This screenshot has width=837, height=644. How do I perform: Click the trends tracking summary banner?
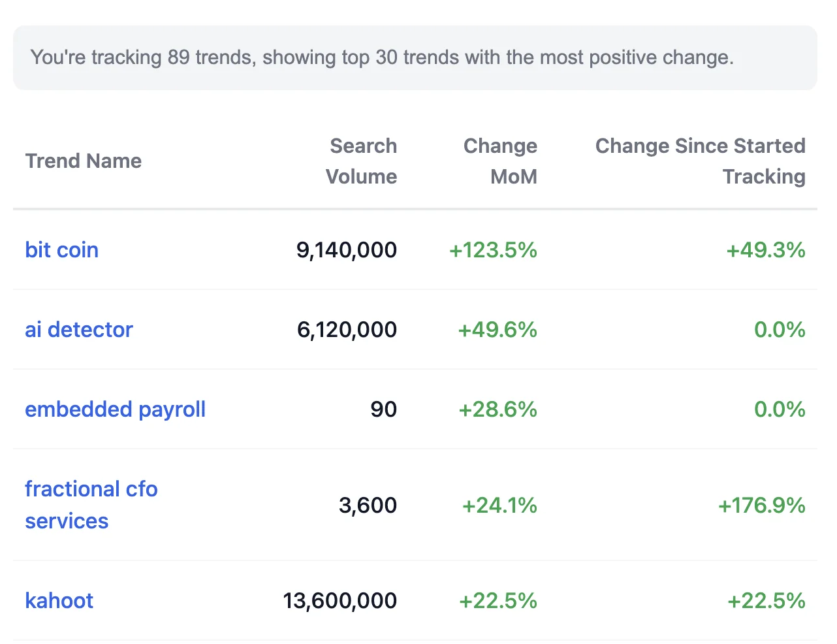coord(415,57)
